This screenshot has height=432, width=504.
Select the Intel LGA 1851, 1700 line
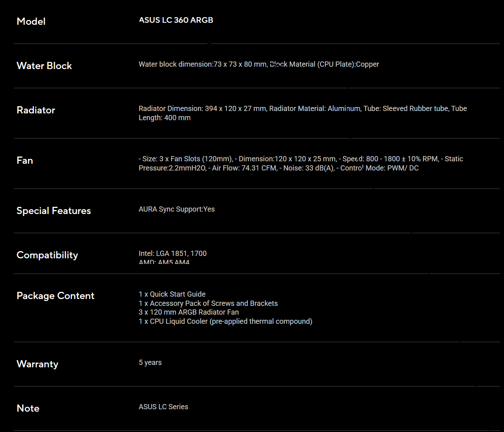tap(173, 254)
